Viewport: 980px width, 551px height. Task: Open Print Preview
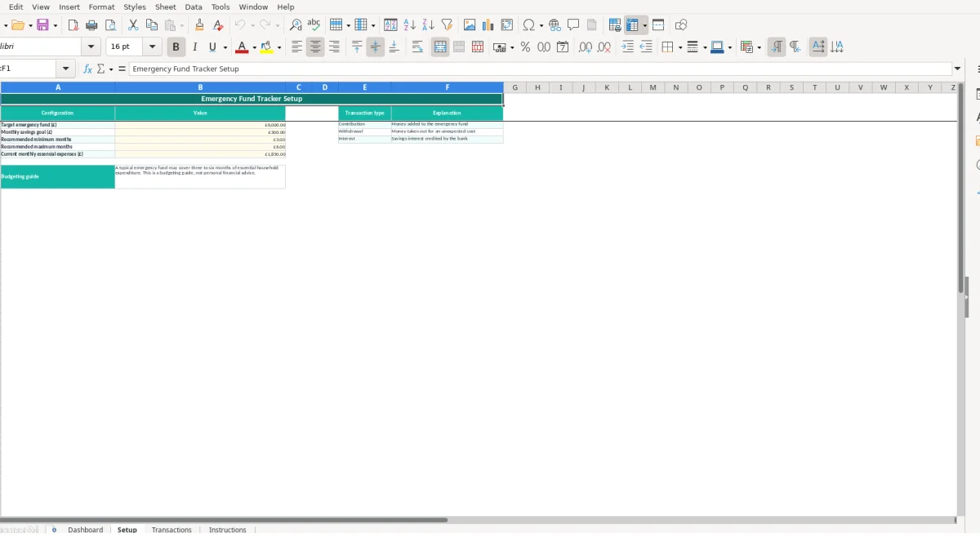pyautogui.click(x=111, y=25)
